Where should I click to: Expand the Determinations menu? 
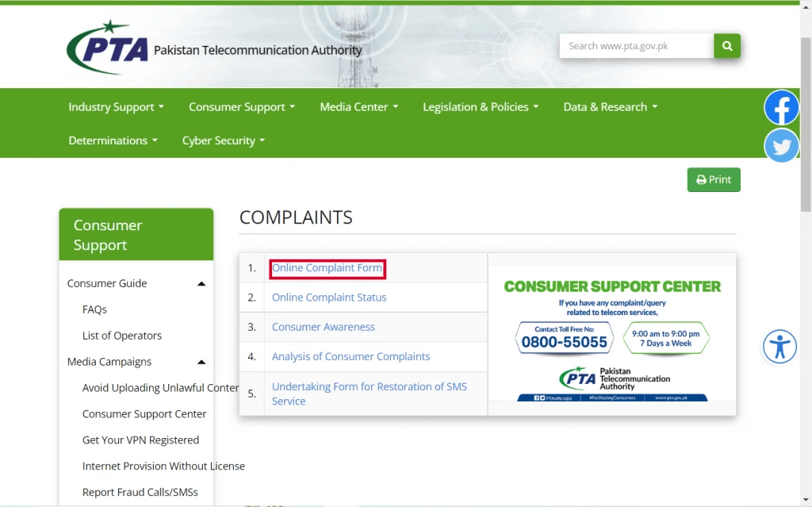pos(113,140)
